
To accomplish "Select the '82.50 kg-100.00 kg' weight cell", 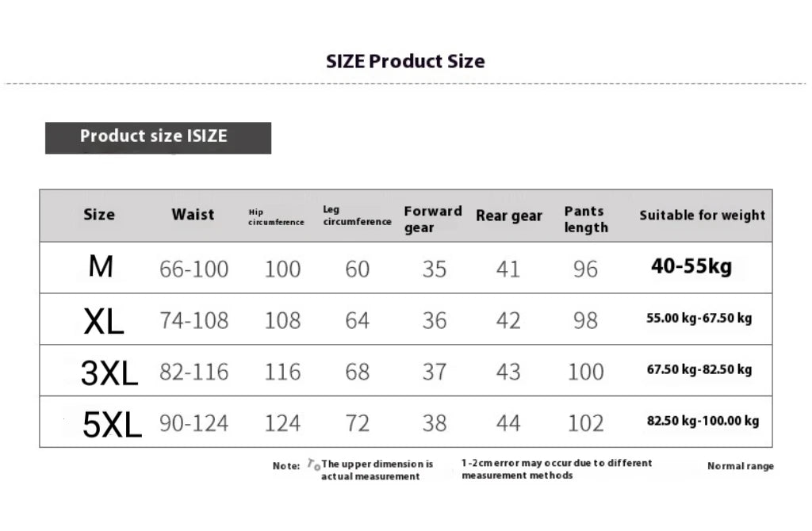I will [703, 421].
